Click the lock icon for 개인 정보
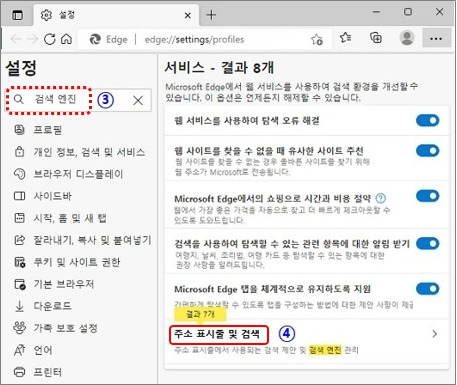457x385 pixels. [x=20, y=152]
